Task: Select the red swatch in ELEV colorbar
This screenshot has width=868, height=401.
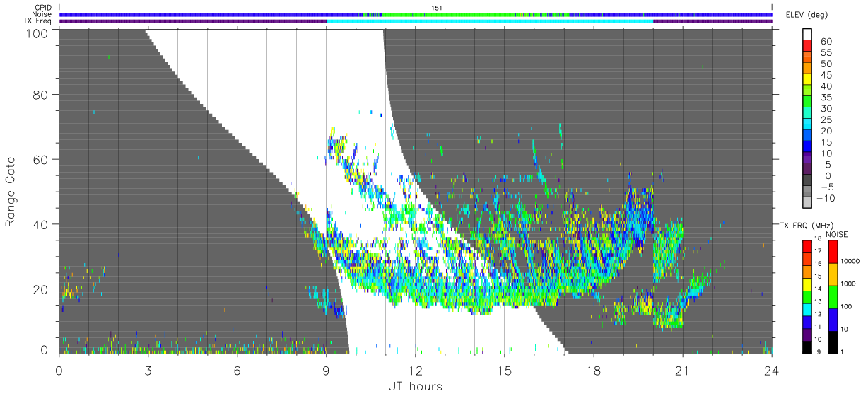Action: point(807,46)
